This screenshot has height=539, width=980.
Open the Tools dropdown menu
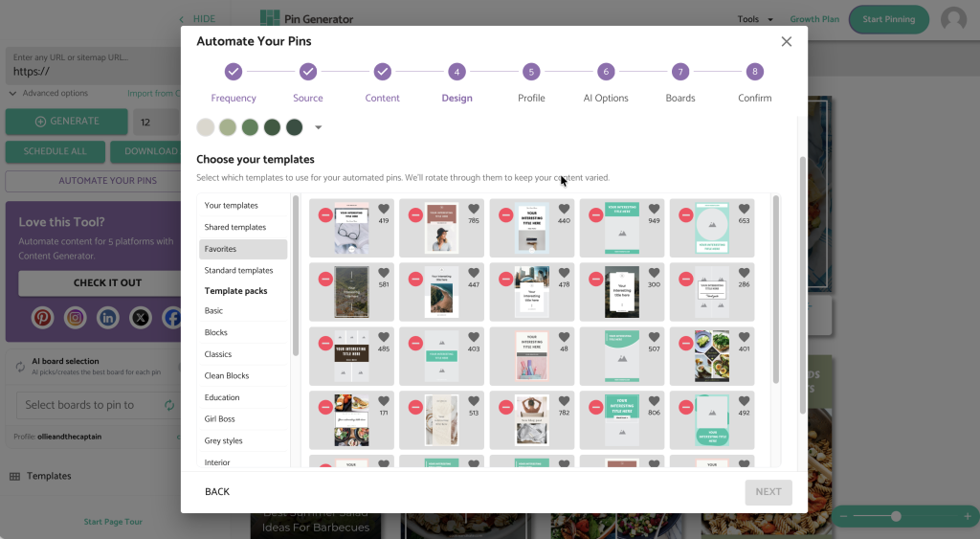[x=754, y=19]
